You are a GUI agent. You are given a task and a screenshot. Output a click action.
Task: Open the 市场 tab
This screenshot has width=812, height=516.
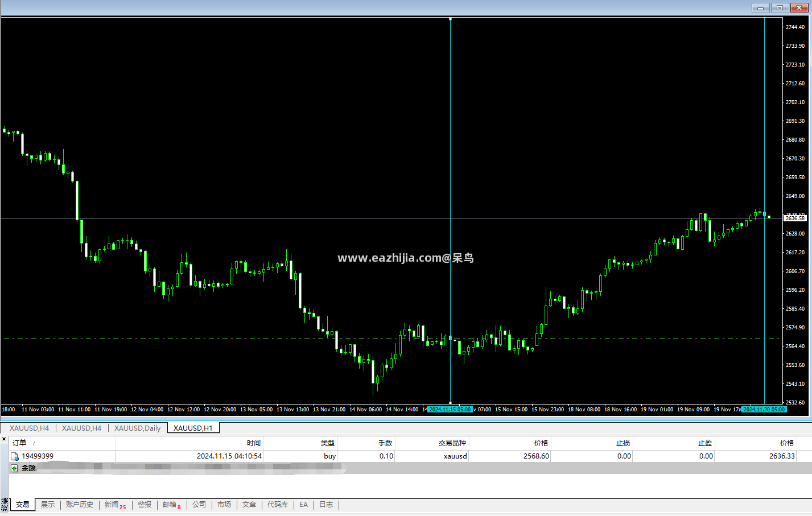click(x=224, y=505)
